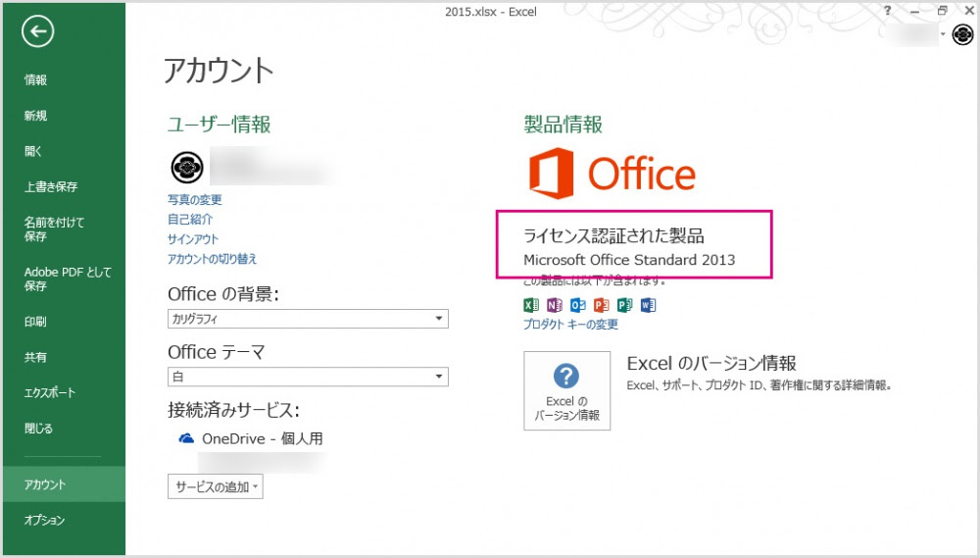Go back using the circled arrow
980x558 pixels.
click(x=37, y=31)
